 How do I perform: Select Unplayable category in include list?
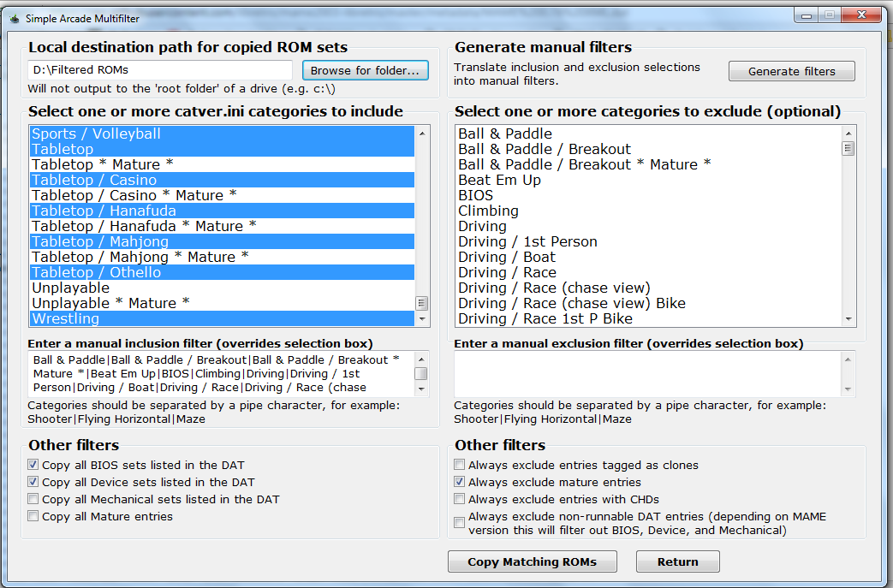pyautogui.click(x=222, y=288)
